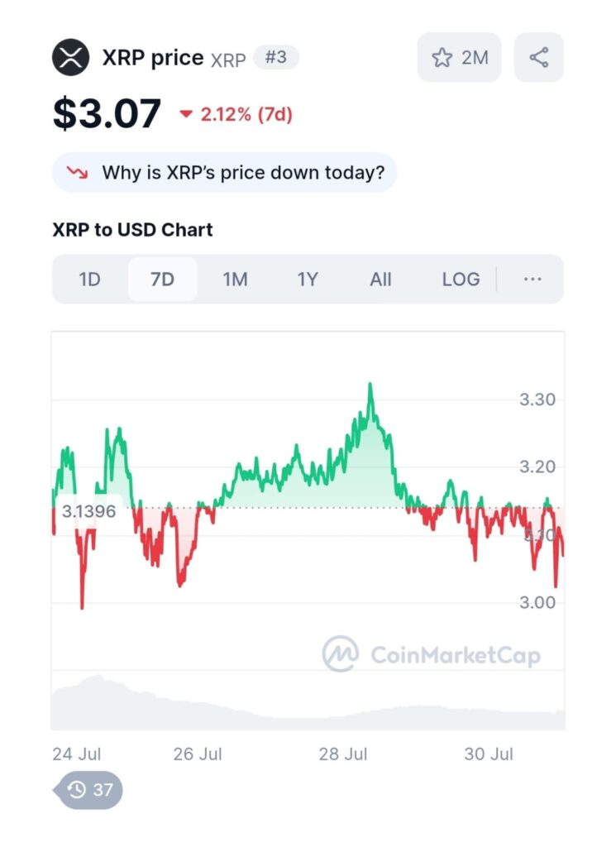Click the red 7d change triangle
Screen dimensions: 616x847
coord(186,115)
